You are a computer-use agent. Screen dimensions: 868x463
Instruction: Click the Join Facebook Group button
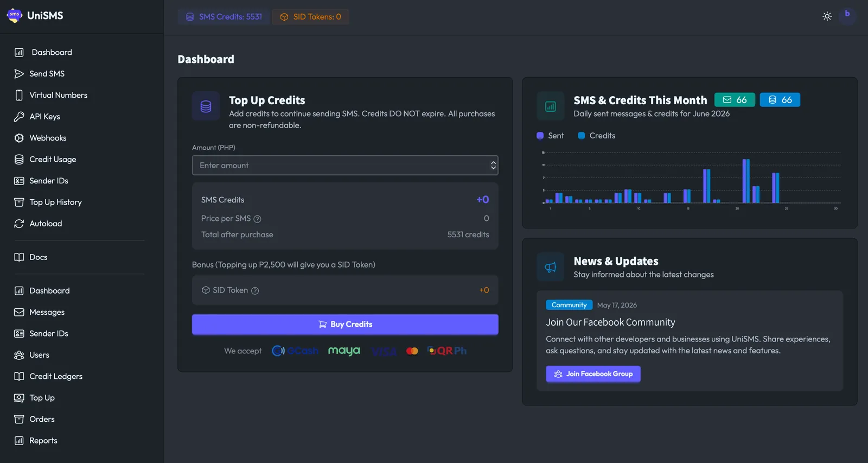click(x=593, y=374)
